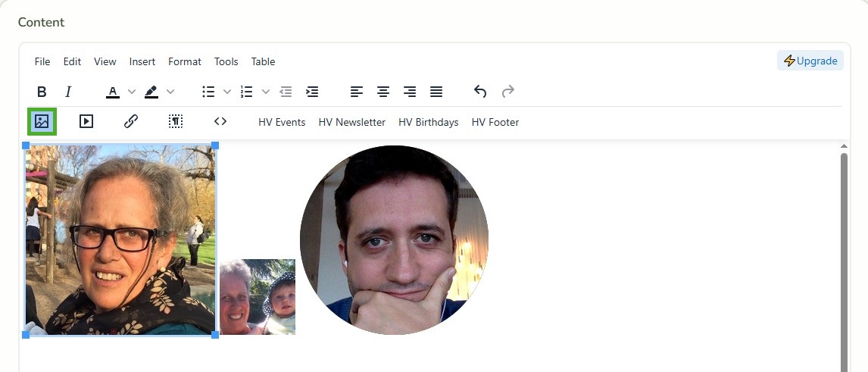Screen dimensions: 868x372
Task: Apply the text color button
Action: pos(113,92)
